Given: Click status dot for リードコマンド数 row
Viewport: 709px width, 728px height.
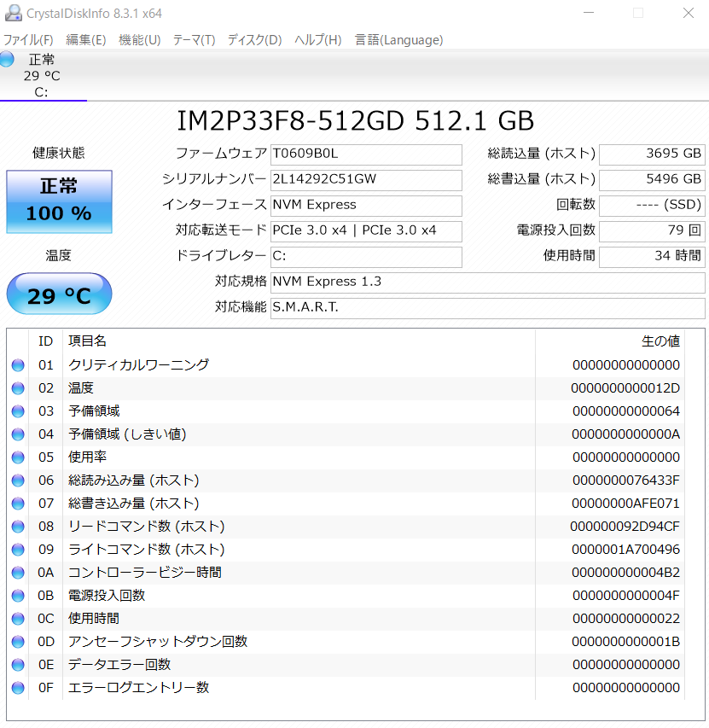Looking at the screenshot, I should click(18, 527).
